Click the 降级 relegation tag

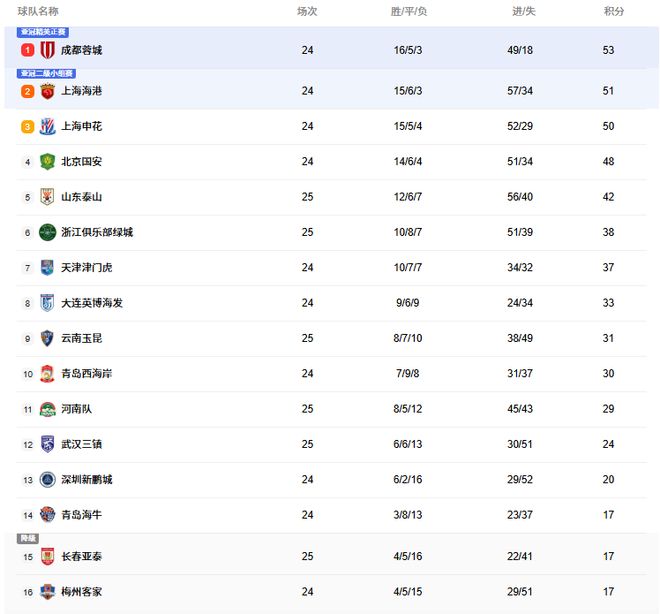[28, 539]
